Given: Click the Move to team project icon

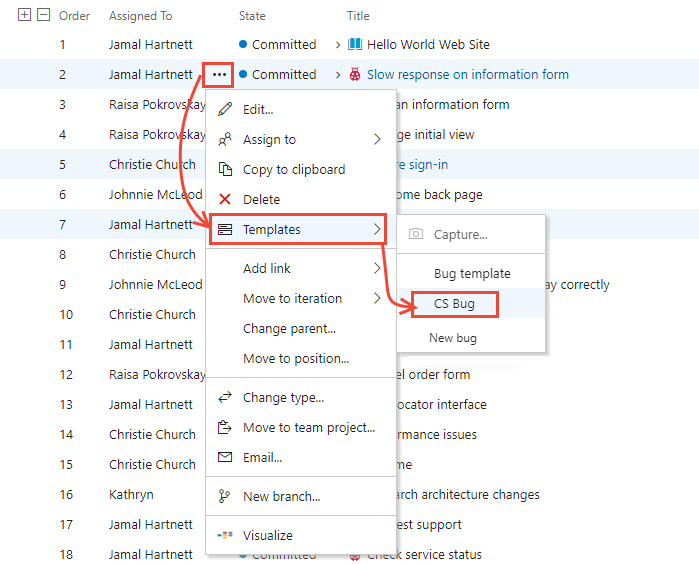Looking at the screenshot, I should (225, 427).
